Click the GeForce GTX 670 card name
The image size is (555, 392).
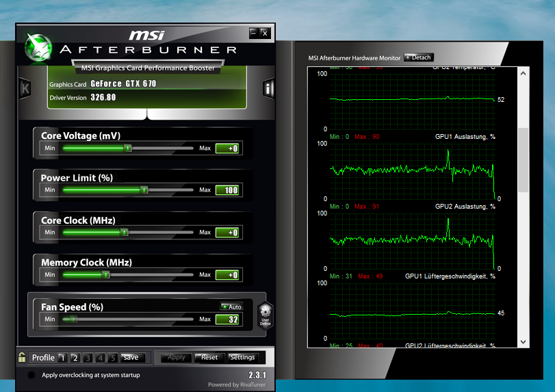tap(123, 84)
